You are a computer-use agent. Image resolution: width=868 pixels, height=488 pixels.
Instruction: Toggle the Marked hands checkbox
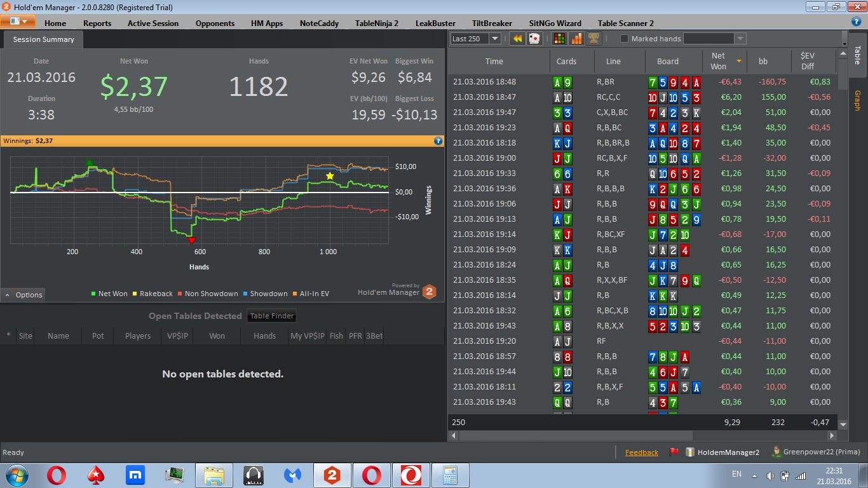point(624,39)
